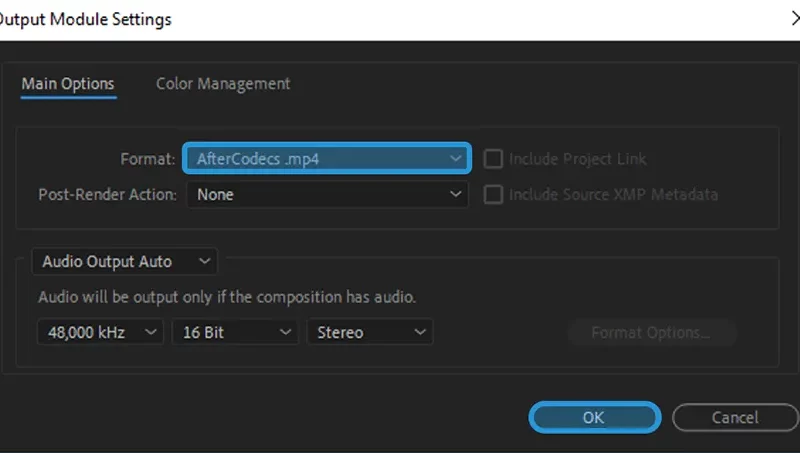Open the Format combo box showing AfterCodecs .mp4
The width and height of the screenshot is (800, 453).
click(x=327, y=159)
